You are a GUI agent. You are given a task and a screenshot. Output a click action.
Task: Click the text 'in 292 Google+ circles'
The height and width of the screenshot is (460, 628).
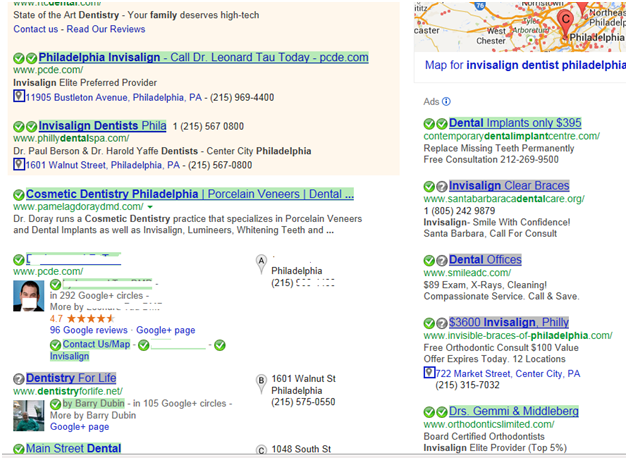(96, 296)
